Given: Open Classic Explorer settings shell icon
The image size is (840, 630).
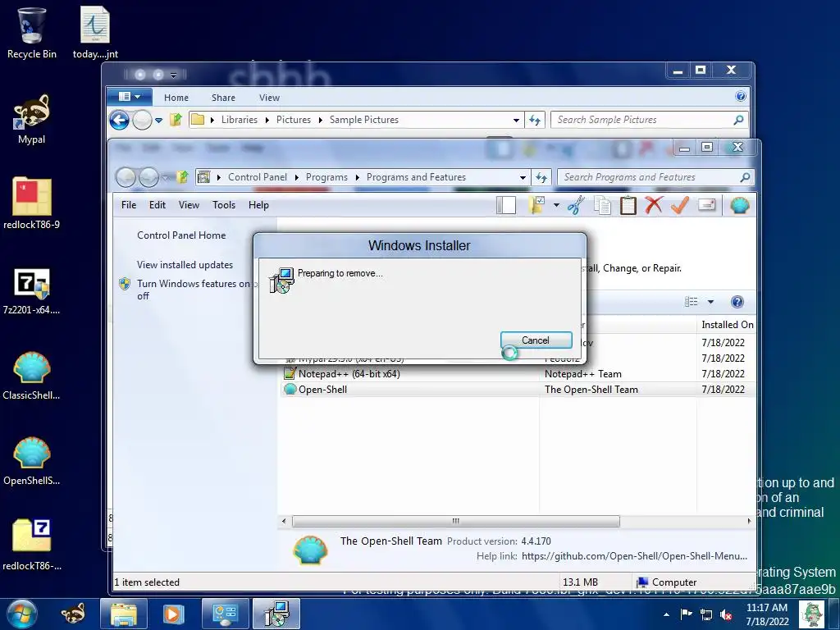Looking at the screenshot, I should click(x=739, y=205).
